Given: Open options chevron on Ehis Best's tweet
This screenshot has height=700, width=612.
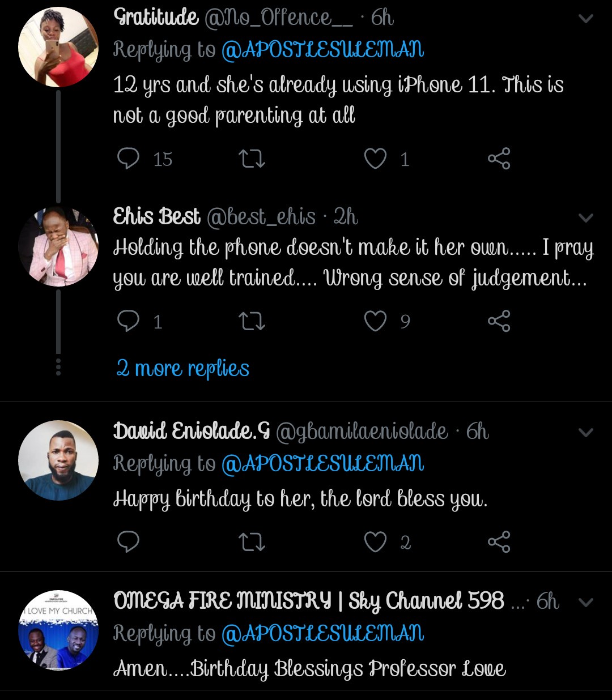Looking at the screenshot, I should point(585,218).
